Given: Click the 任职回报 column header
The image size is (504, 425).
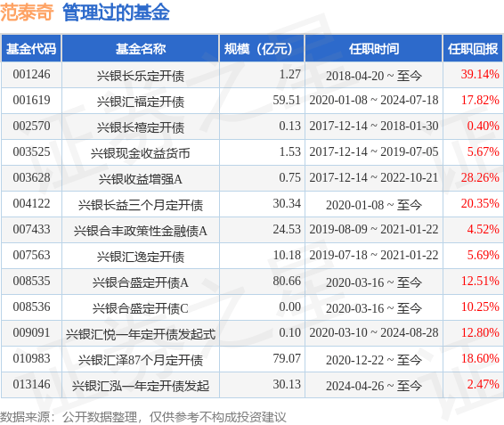Looking at the screenshot, I should point(473,49).
